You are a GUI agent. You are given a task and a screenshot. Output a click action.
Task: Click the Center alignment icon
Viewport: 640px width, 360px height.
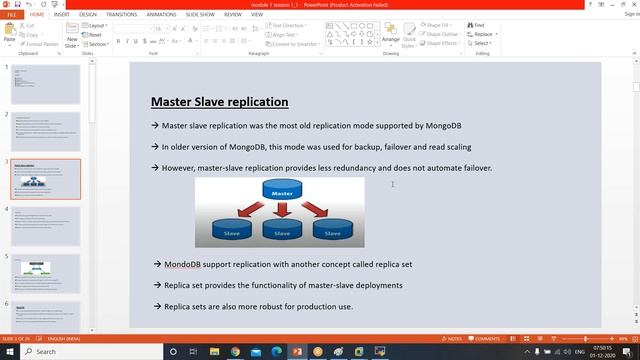(x=215, y=41)
